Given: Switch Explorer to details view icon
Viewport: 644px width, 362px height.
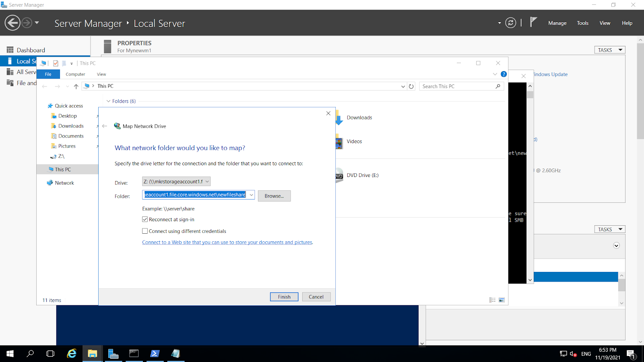Looking at the screenshot, I should click(492, 300).
